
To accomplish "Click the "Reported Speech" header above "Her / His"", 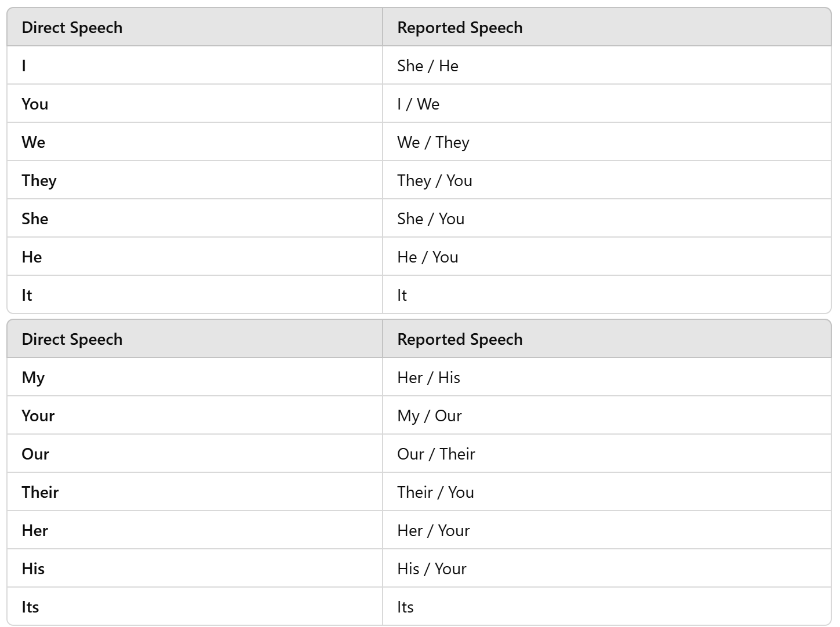I will pos(460,339).
